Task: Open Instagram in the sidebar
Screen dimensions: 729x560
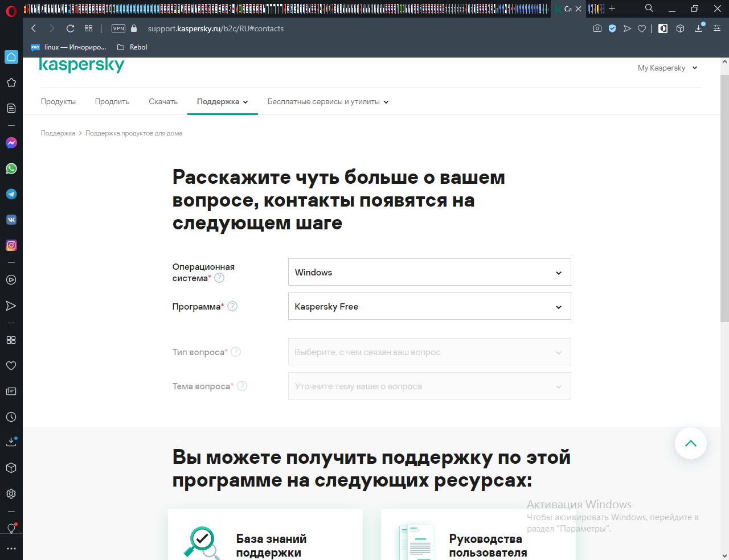Action: coord(11,245)
